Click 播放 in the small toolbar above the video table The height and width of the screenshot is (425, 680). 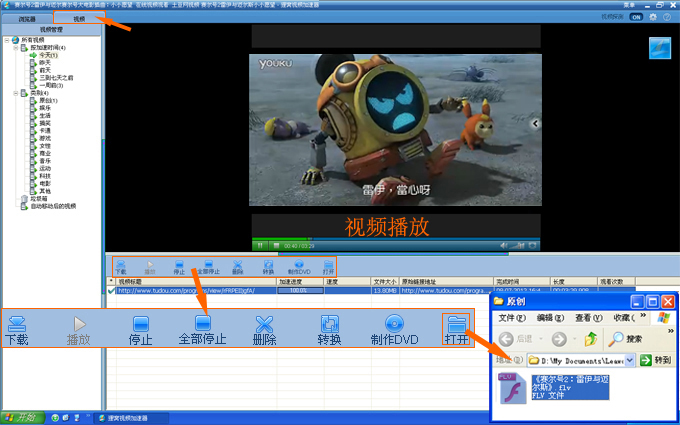(150, 267)
